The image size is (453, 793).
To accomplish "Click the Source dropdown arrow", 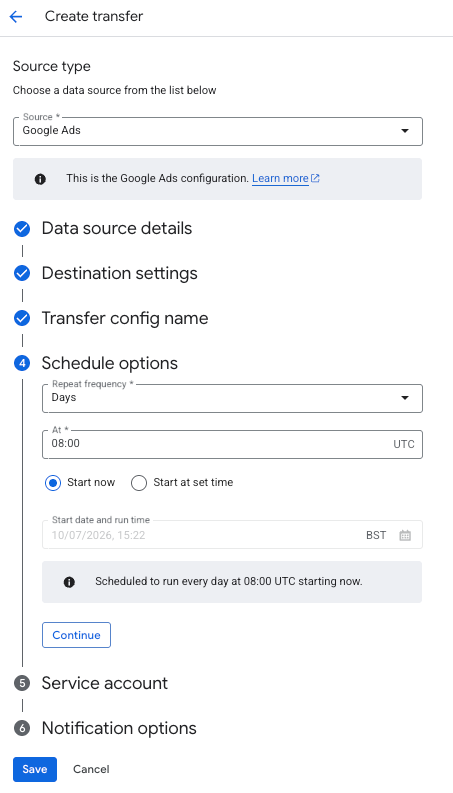I will pyautogui.click(x=404, y=131).
